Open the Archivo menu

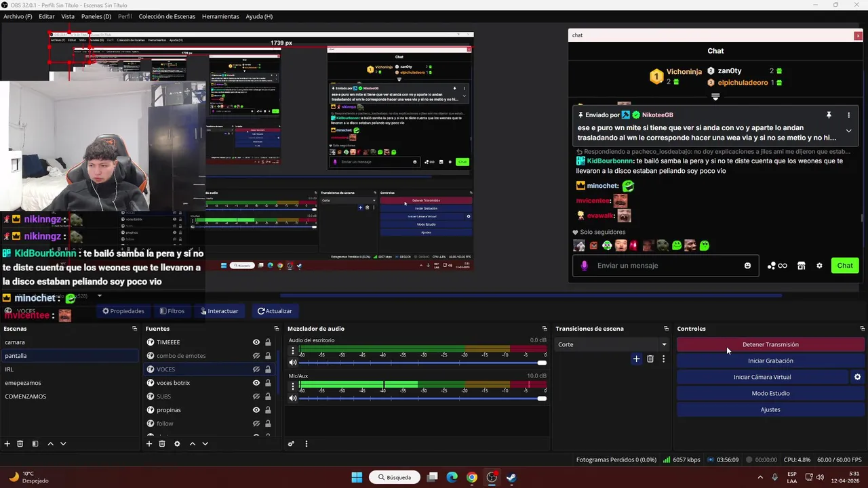point(18,16)
